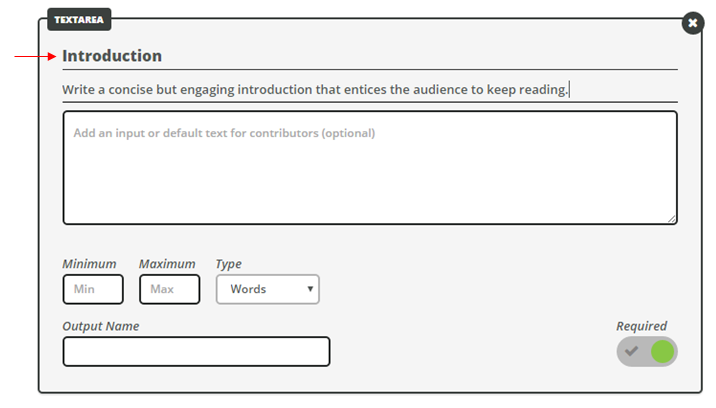Open the Type dropdown showing Words

tap(268, 289)
